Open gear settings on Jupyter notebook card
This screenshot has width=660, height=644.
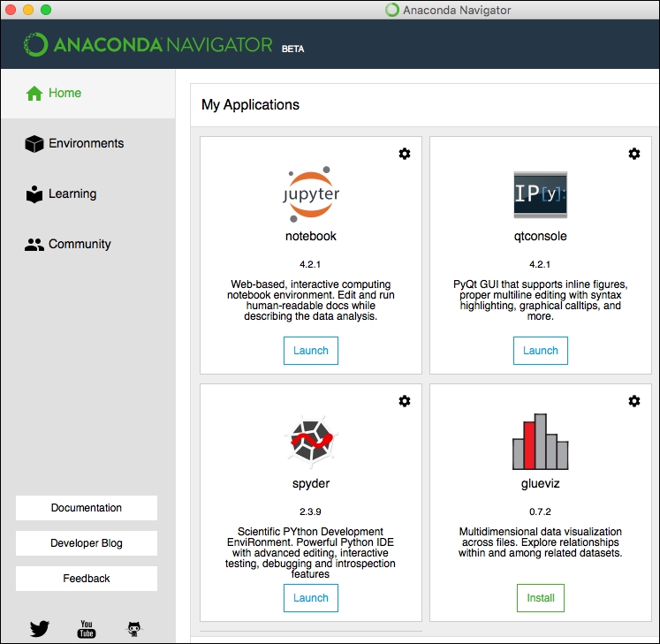click(405, 154)
